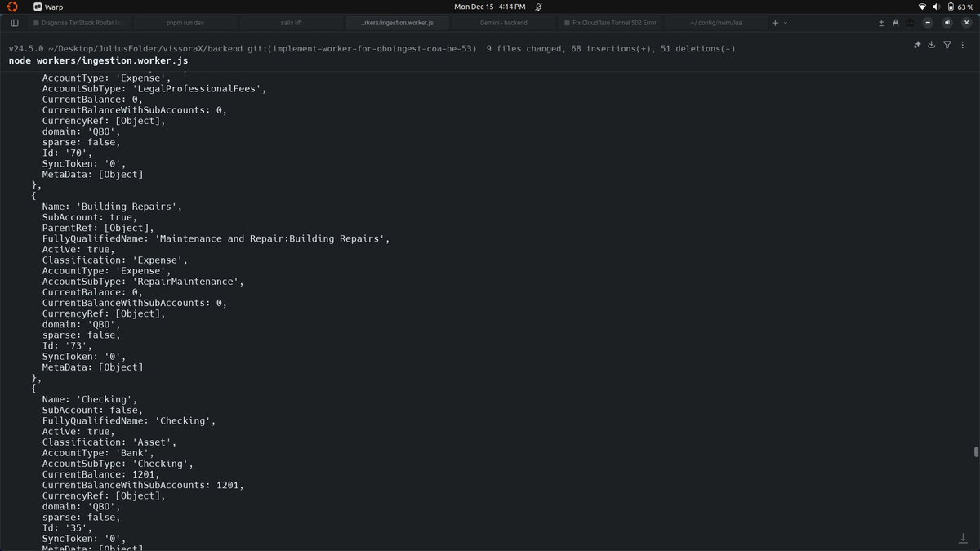The width and height of the screenshot is (980, 551).
Task: Click the line Name: 'Building Repairs'
Action: 113,207
